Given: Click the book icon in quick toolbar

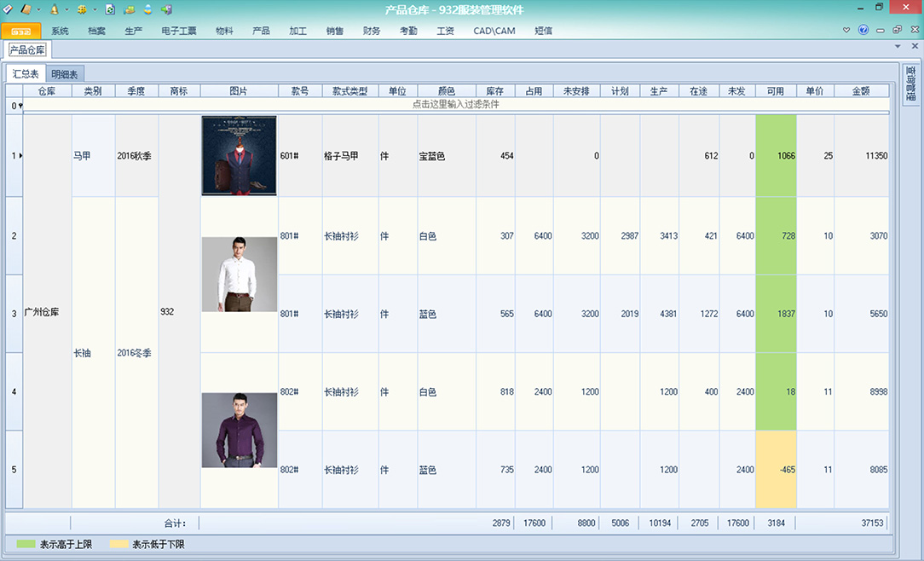Looking at the screenshot, I should [x=26, y=9].
